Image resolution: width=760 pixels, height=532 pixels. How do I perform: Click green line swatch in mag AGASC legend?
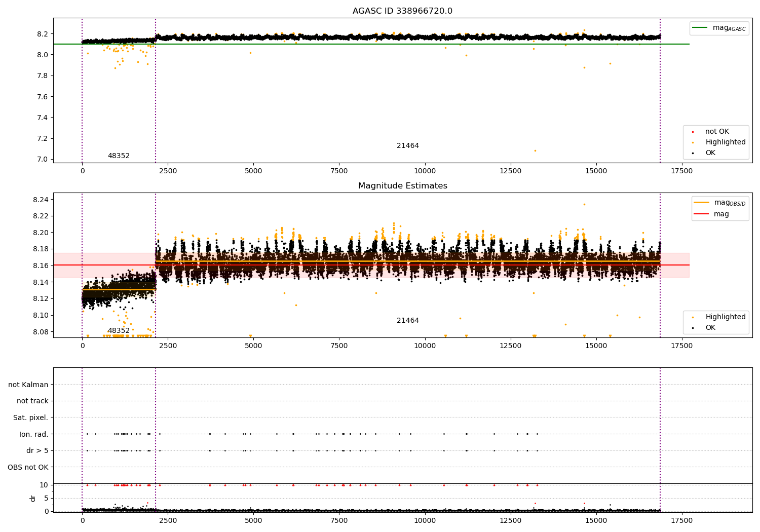click(x=700, y=28)
